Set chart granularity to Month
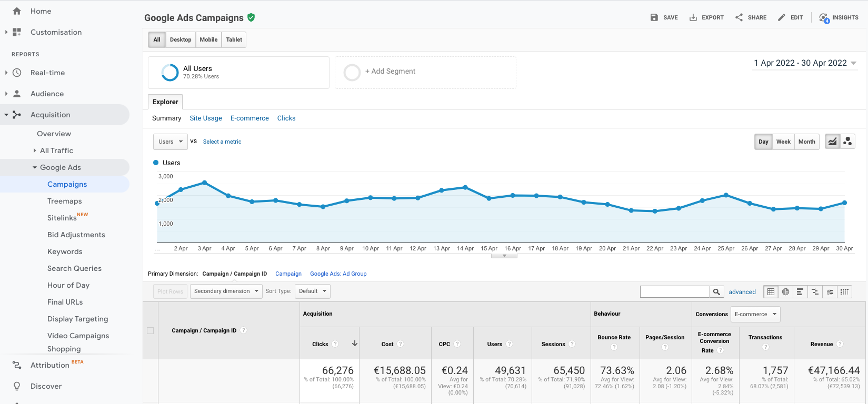The width and height of the screenshot is (868, 404). pos(807,142)
